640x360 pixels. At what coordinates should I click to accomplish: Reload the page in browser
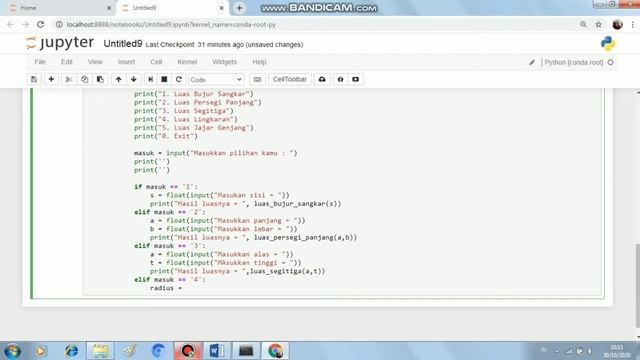pyautogui.click(x=40, y=24)
